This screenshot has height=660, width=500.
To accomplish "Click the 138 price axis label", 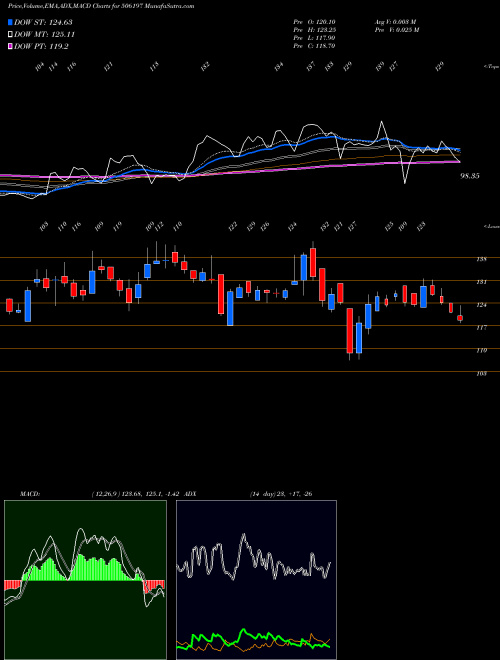I will [481, 259].
